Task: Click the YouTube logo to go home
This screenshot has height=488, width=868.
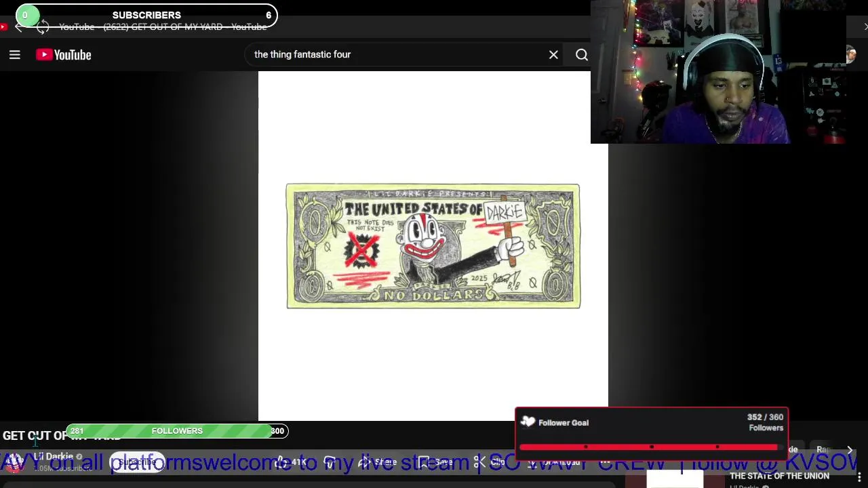Action: click(64, 55)
